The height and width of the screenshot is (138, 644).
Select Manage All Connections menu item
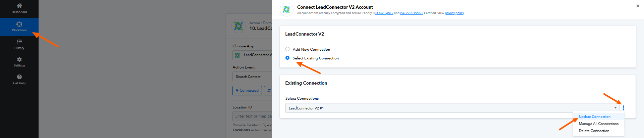click(599, 124)
